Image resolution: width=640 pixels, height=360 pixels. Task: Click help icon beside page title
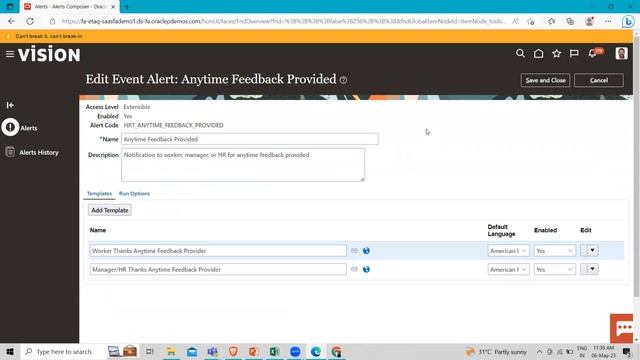click(344, 80)
